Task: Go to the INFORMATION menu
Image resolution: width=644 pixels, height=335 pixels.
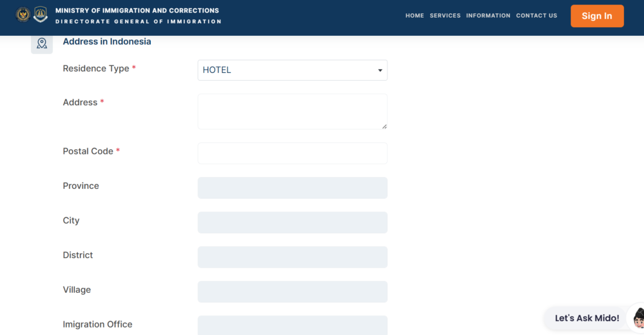Action: 488,16
